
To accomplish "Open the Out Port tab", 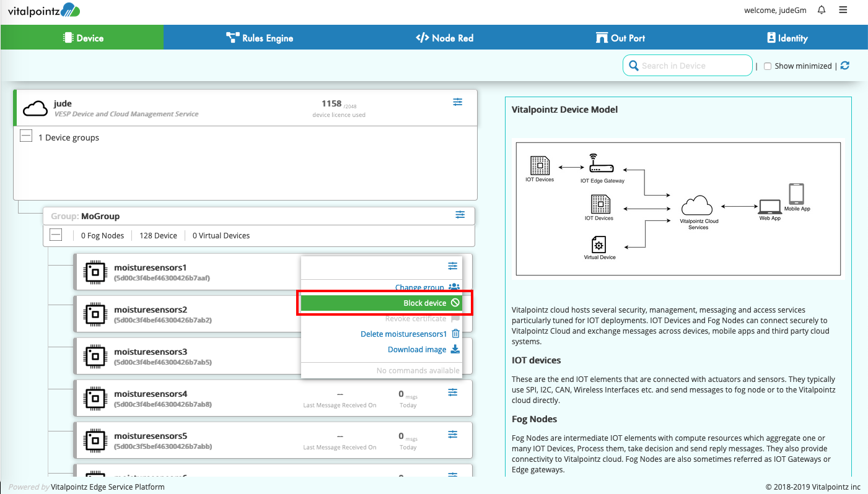I will (621, 37).
